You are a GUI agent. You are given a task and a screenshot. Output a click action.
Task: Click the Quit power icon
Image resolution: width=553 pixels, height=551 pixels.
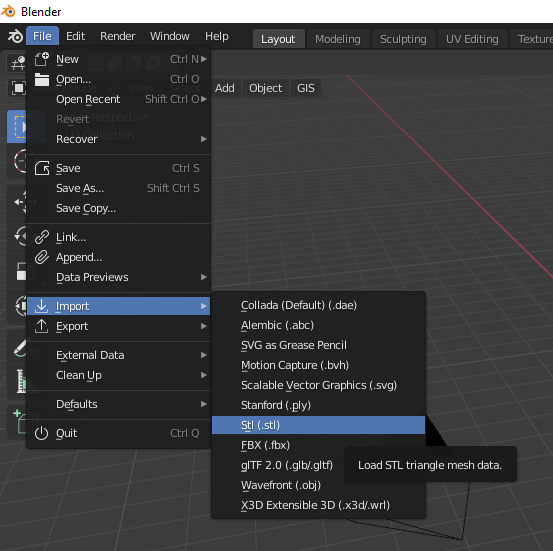click(42, 433)
